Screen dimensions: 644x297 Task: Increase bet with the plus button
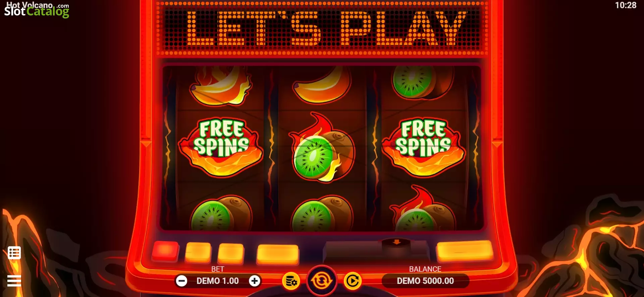click(x=255, y=281)
